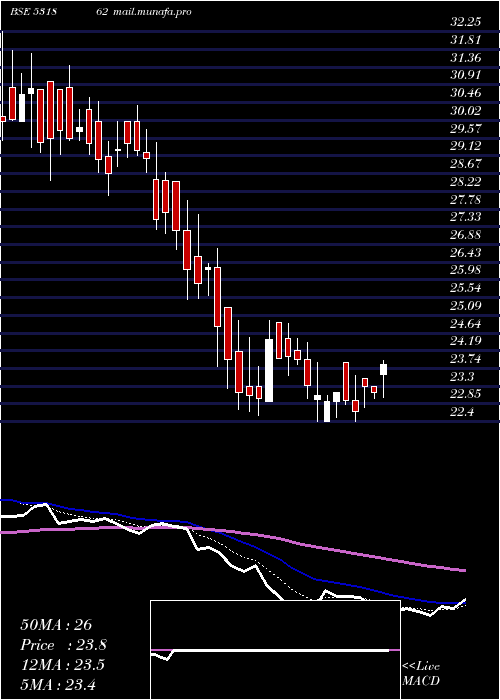Click the 25.54 price level label

[x=466, y=288]
